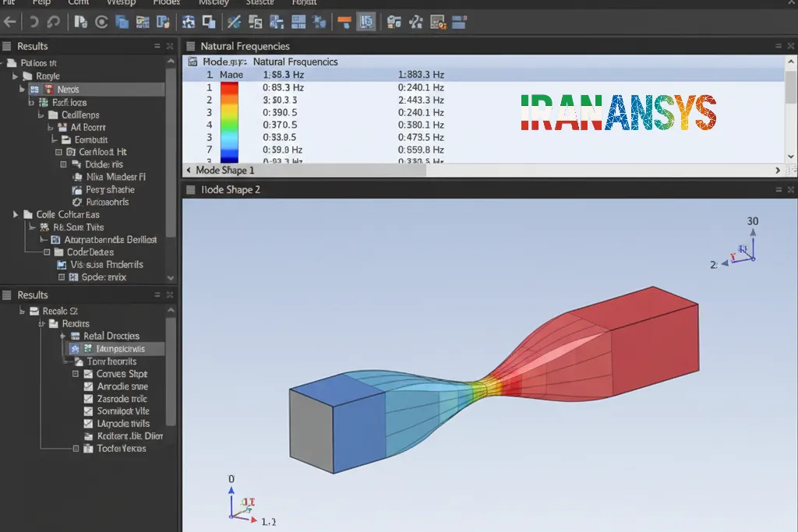Click the orange bar toolbar icon
The width and height of the screenshot is (798, 532).
point(344,22)
